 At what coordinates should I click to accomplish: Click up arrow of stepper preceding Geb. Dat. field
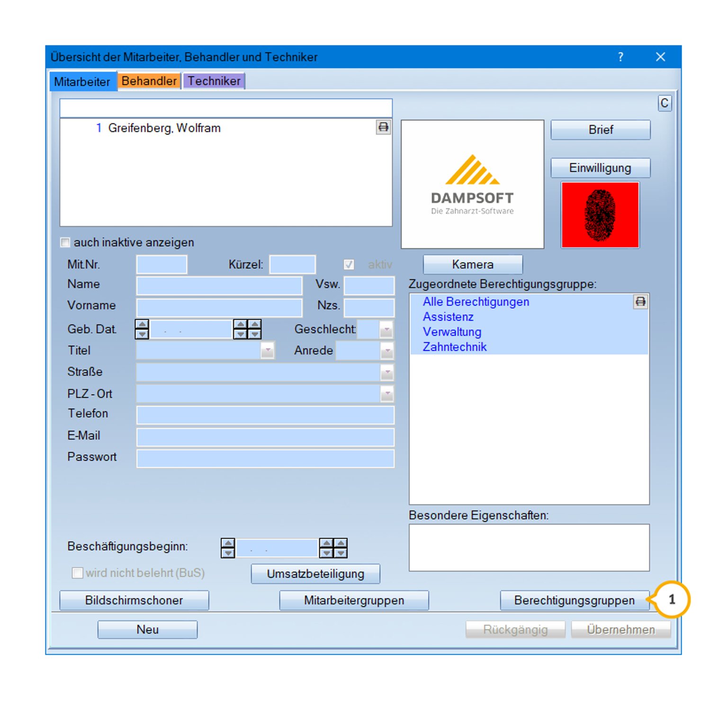pos(142,324)
